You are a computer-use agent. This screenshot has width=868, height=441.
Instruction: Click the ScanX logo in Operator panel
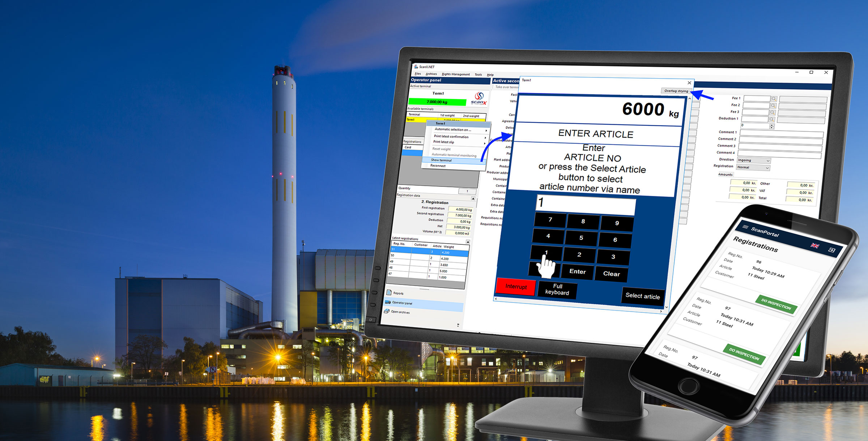[x=479, y=98]
